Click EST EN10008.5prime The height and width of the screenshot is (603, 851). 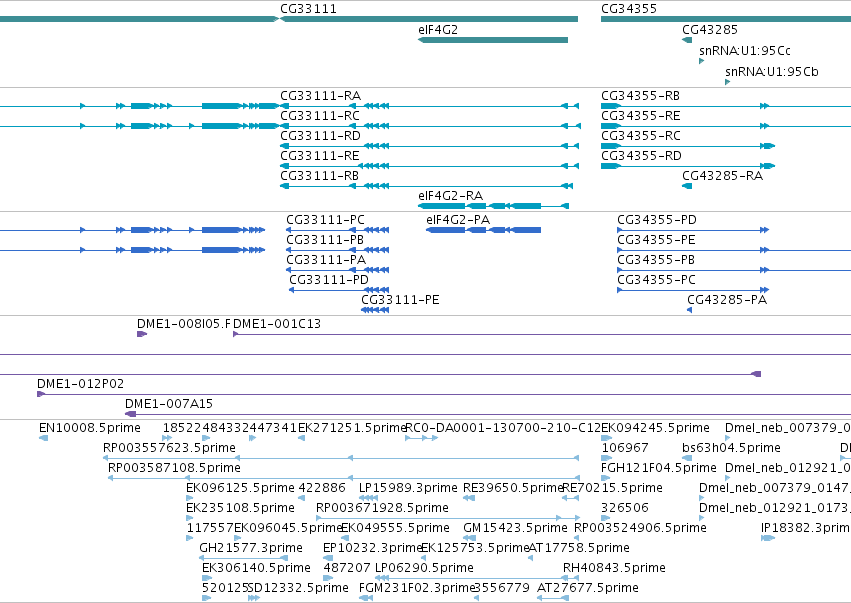point(90,428)
